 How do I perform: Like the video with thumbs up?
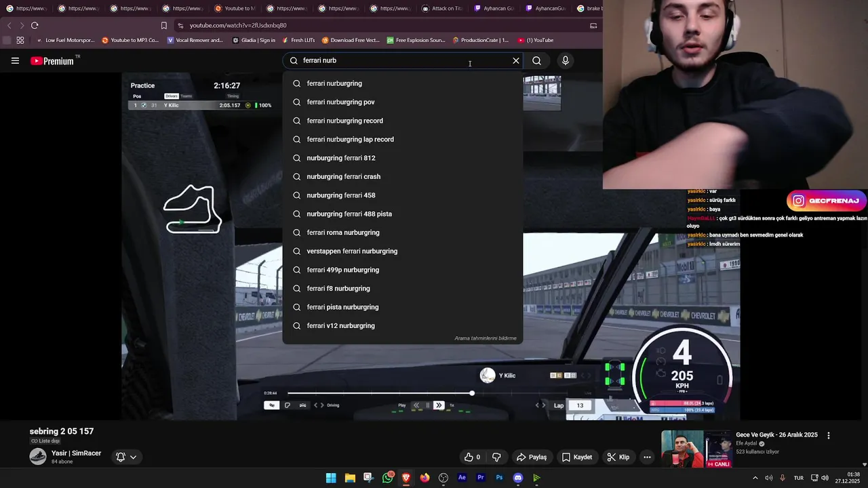(x=472, y=457)
